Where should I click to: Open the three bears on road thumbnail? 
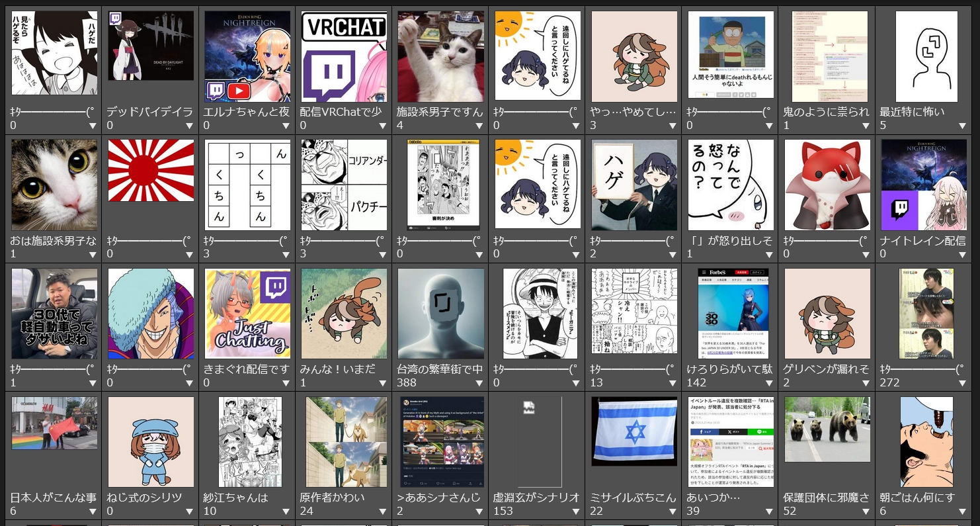827,429
